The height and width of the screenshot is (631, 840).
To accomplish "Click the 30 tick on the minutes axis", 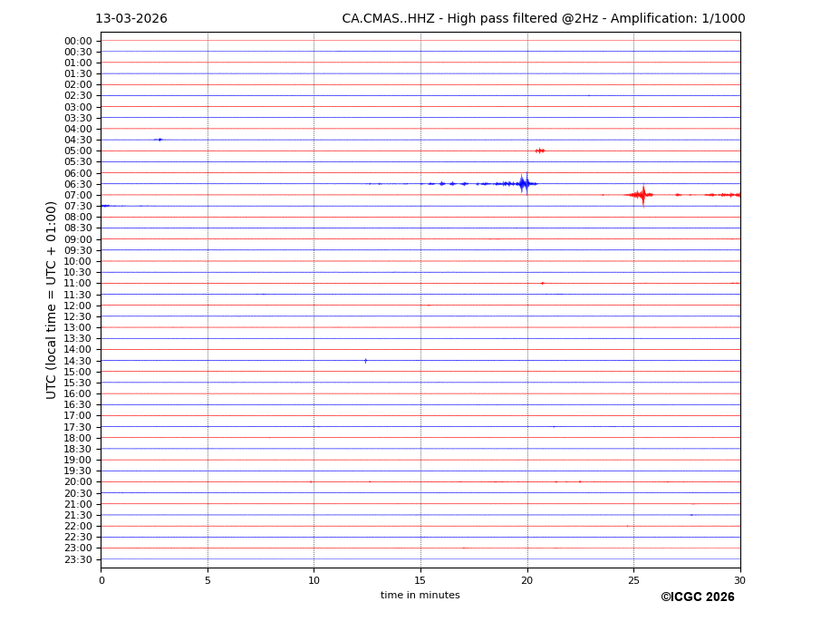I will (x=739, y=580).
